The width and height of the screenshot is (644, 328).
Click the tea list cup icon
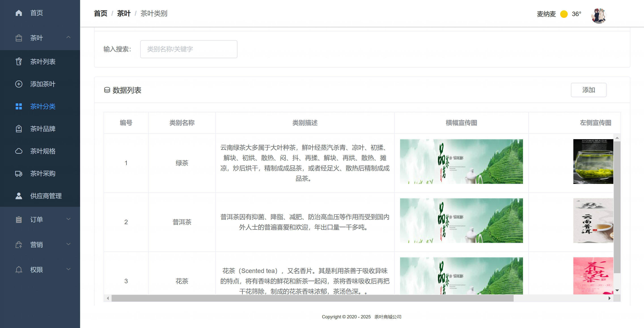pos(19,62)
